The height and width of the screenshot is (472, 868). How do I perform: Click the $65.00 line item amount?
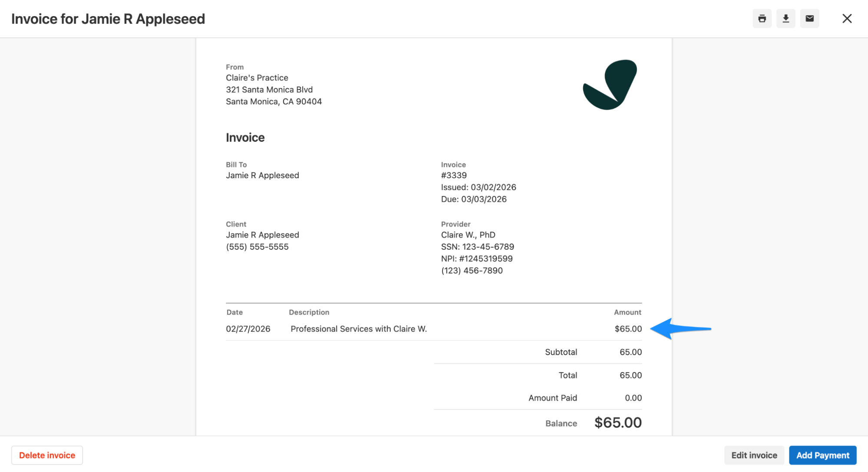coord(628,329)
